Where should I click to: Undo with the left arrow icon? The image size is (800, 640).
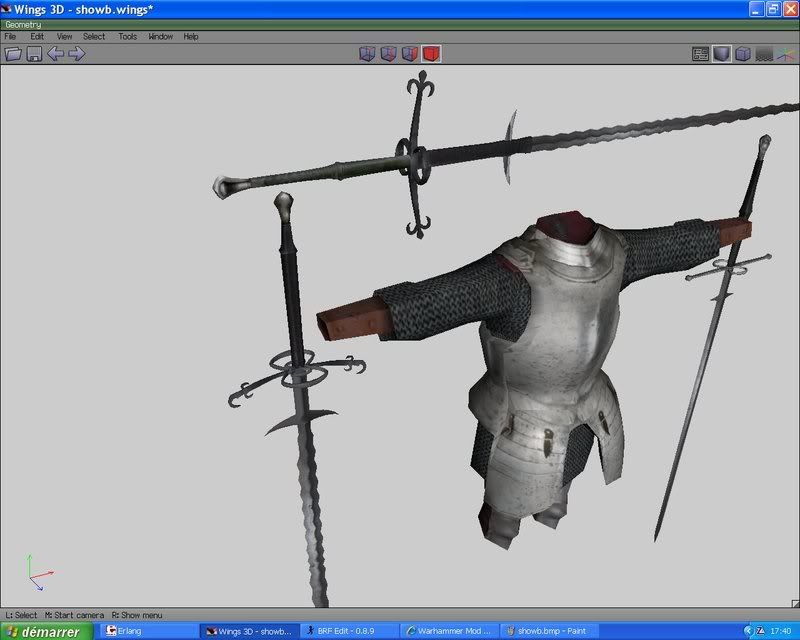point(55,54)
